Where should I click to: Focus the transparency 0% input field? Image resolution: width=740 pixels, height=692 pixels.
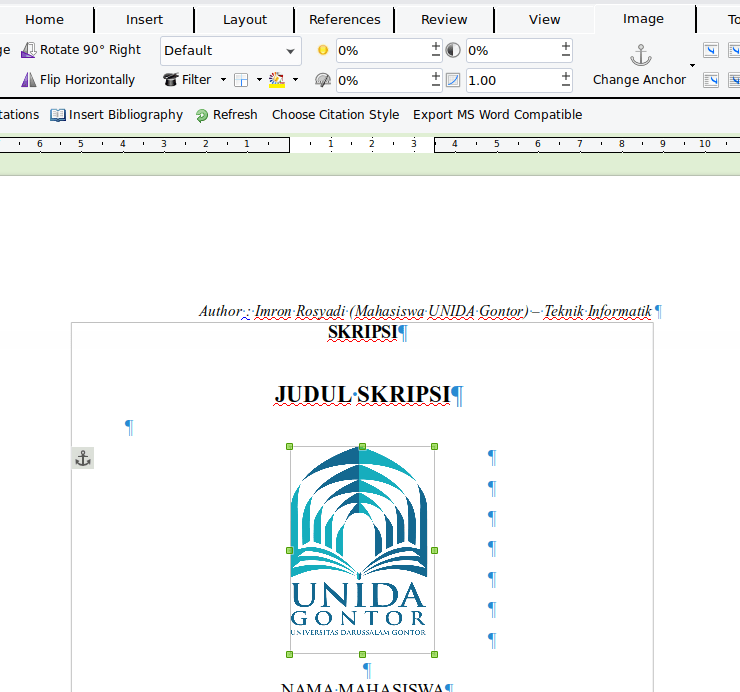(x=383, y=81)
